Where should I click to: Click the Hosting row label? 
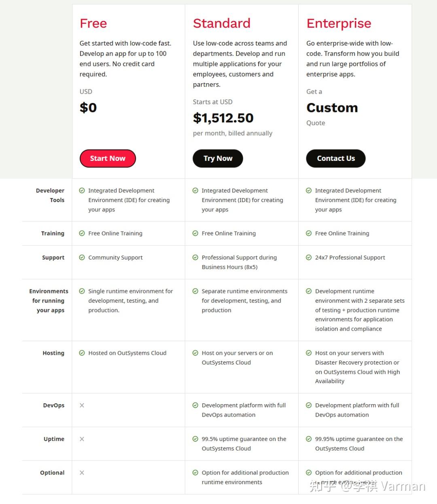[53, 353]
